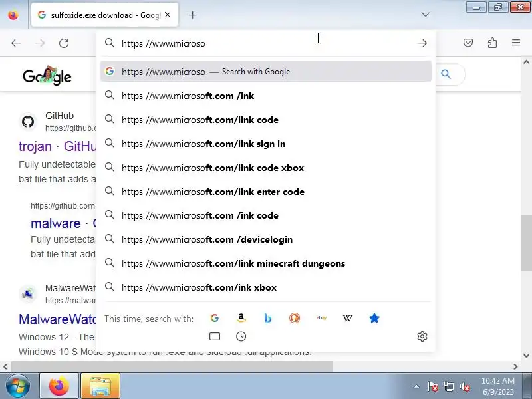This screenshot has height=399, width=532.
Task: Choose suggestion 'microsoft.com /devicelogin'
Action: (265, 239)
